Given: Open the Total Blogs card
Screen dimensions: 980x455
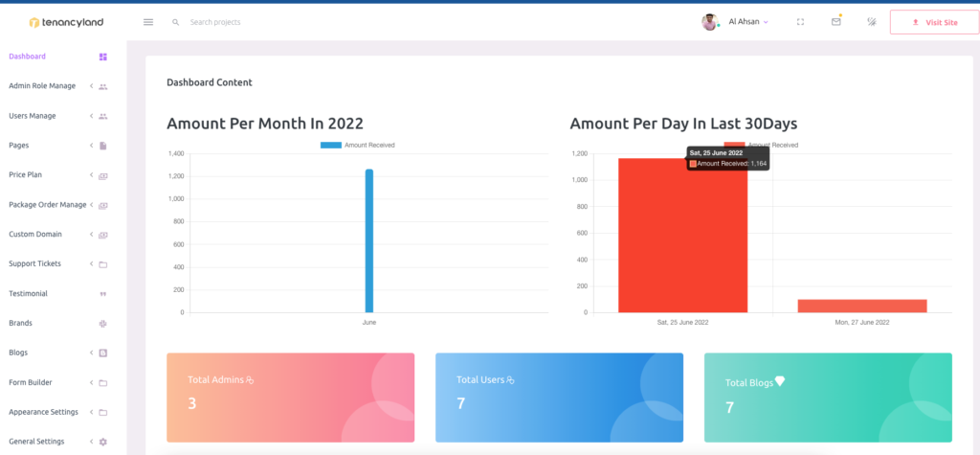Looking at the screenshot, I should [828, 398].
